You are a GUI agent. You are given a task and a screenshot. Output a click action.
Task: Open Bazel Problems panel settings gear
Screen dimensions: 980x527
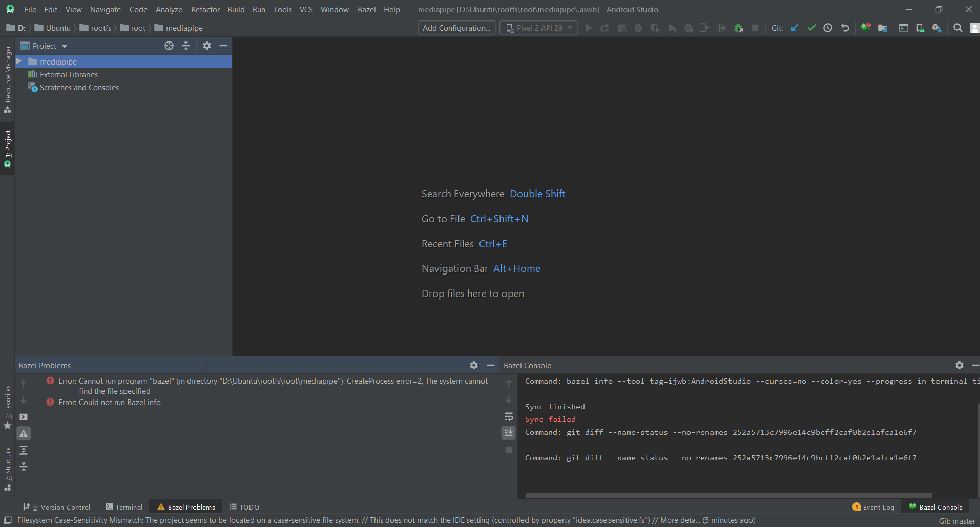[x=473, y=365]
